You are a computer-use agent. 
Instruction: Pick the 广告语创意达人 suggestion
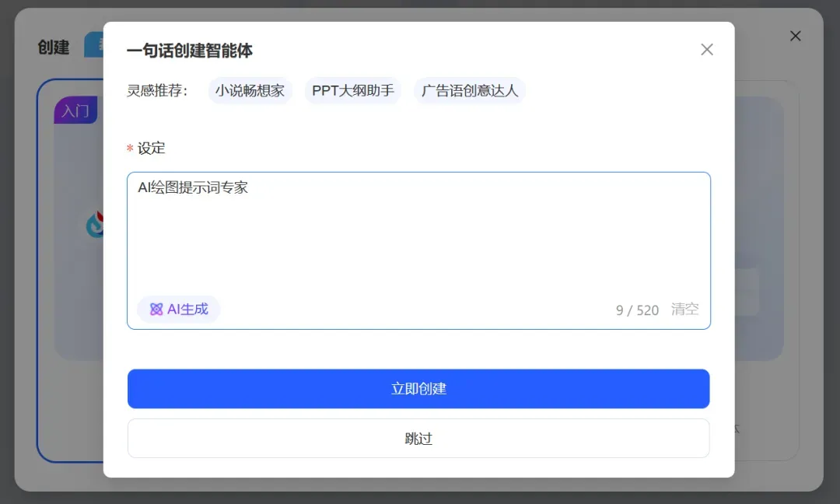click(x=469, y=90)
